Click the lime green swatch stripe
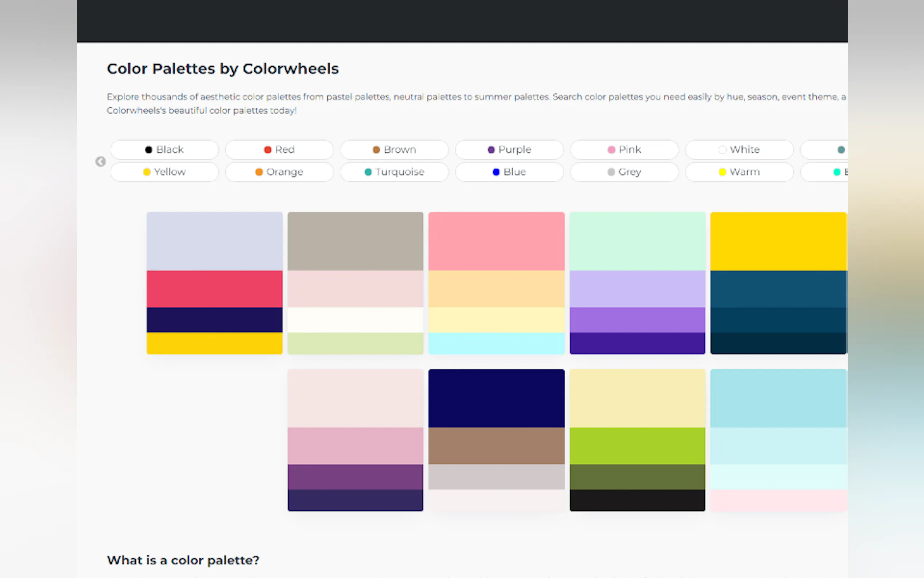 point(637,446)
